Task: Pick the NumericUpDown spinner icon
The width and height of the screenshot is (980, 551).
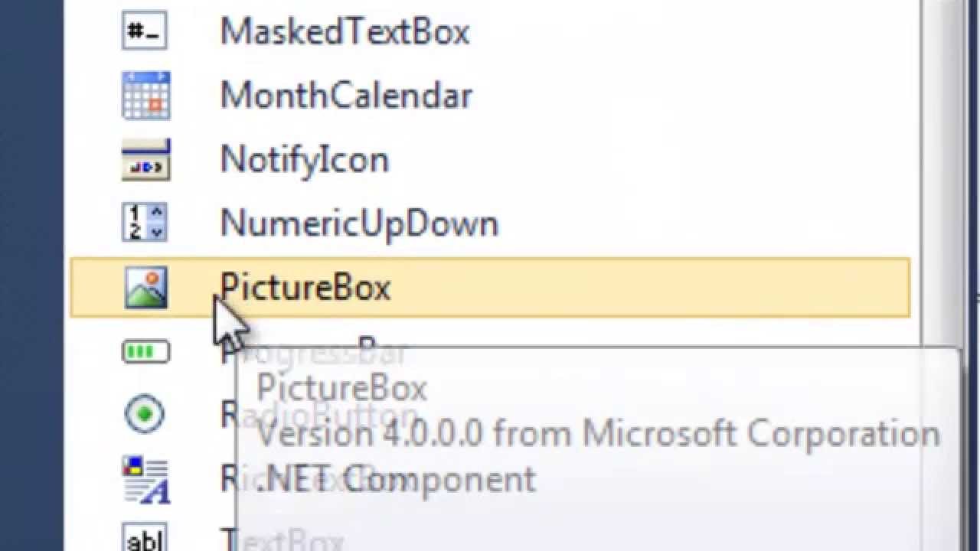Action: click(145, 223)
